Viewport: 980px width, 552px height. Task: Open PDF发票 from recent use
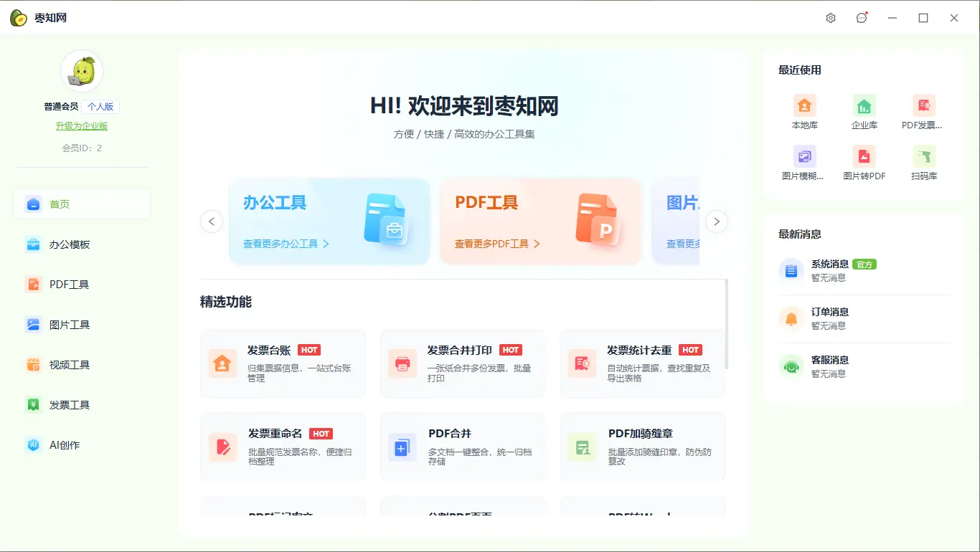pos(924,113)
